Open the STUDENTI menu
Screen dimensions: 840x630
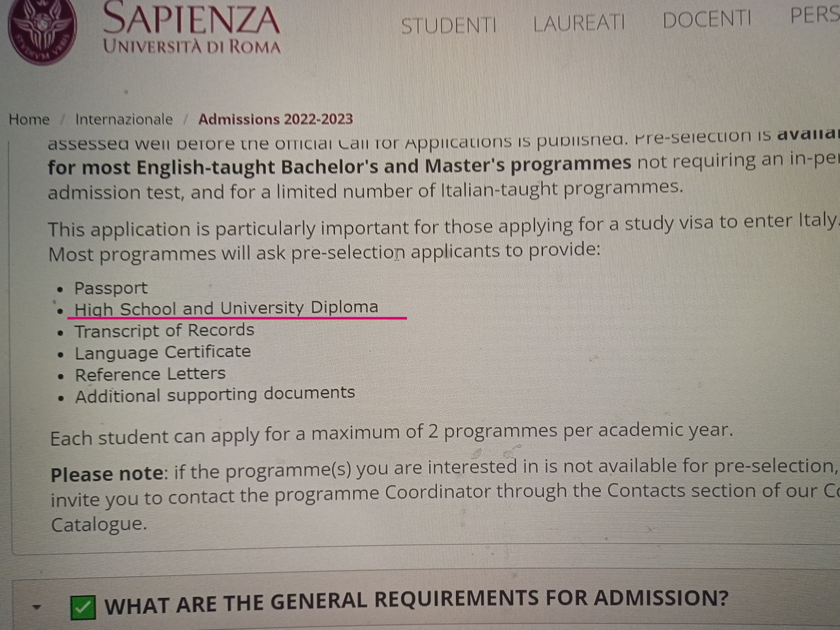point(449,26)
